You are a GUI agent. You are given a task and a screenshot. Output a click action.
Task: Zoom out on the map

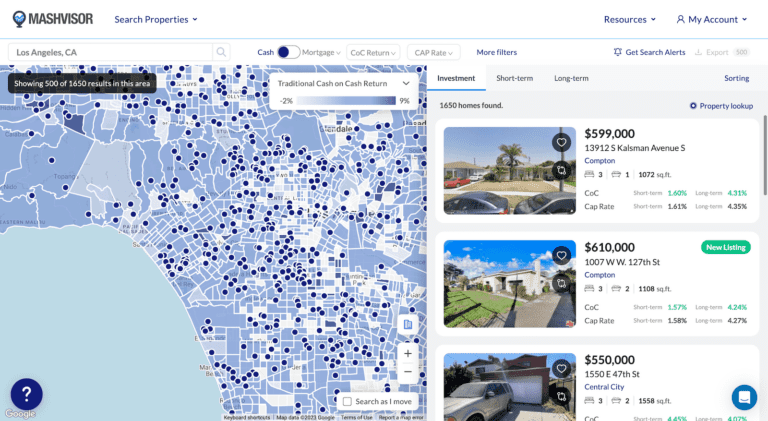(x=406, y=372)
